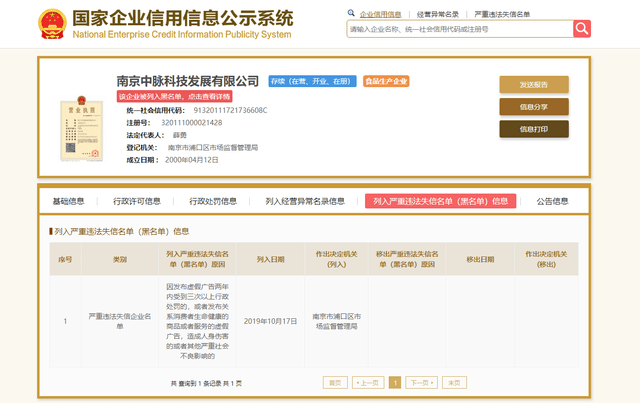Switch to the 列入经营异常名录信息 tab

pos(305,201)
